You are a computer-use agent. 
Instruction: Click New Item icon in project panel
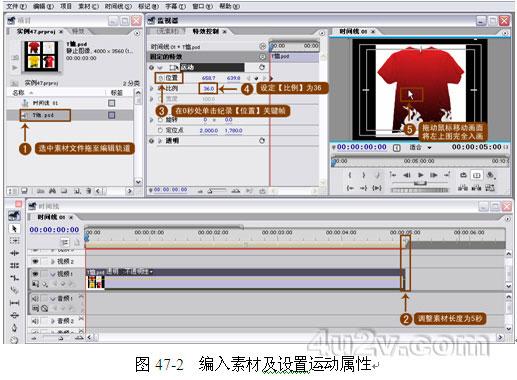tap(77, 191)
